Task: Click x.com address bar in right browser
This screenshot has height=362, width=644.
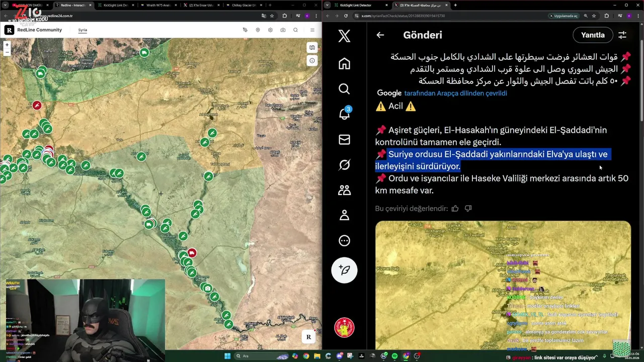Action: coord(448,16)
